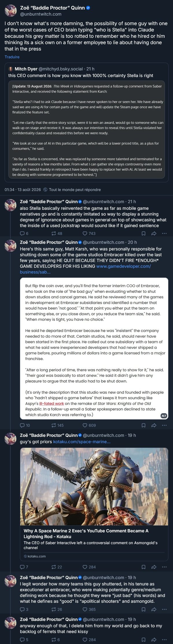Viewport: 173px width, 644px height.
Task: Bookmark the 'guy's got priors' post
Action: (x=143, y=567)
